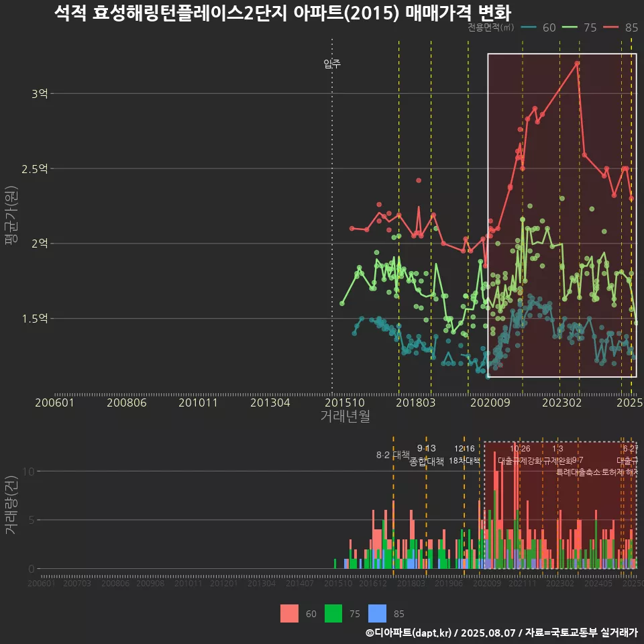Click the 12·16 annotation date

tap(464, 449)
